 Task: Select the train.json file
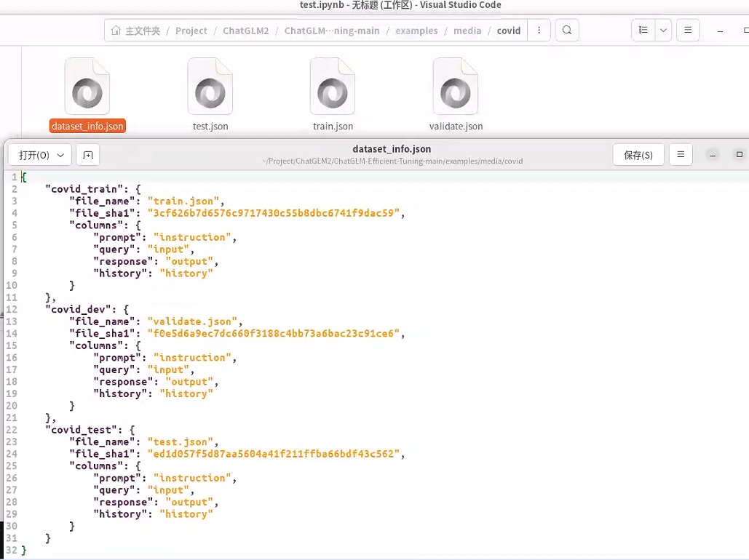click(x=333, y=87)
